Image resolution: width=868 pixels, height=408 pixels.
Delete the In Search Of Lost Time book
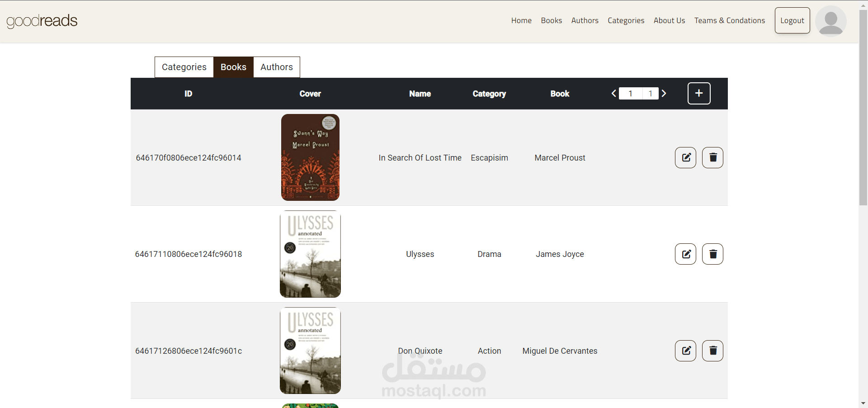pyautogui.click(x=712, y=157)
